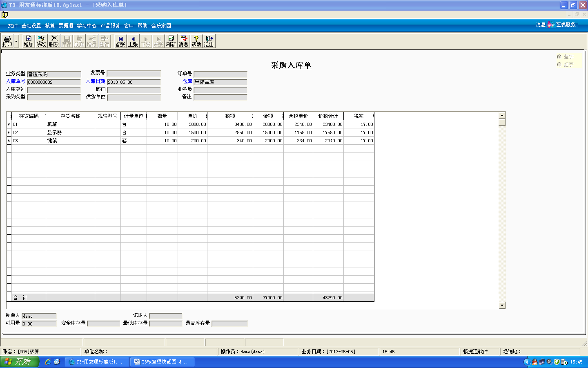Click the 修改 edit icon

coord(41,41)
